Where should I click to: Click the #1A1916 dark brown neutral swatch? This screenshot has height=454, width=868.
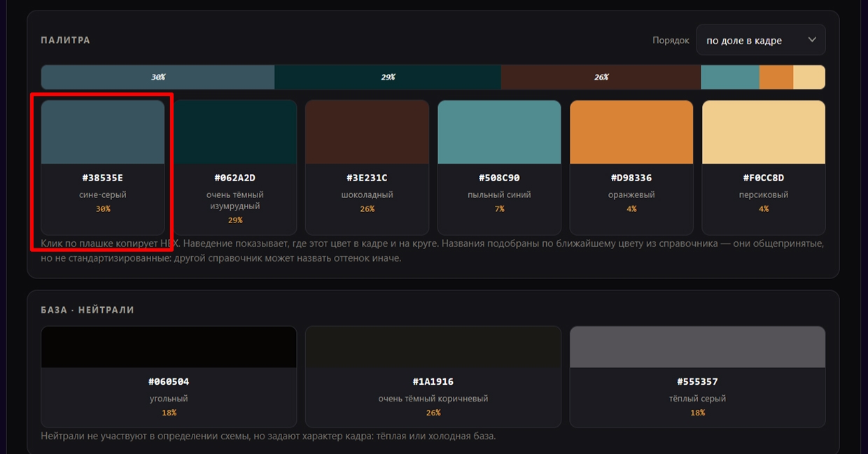coord(433,376)
